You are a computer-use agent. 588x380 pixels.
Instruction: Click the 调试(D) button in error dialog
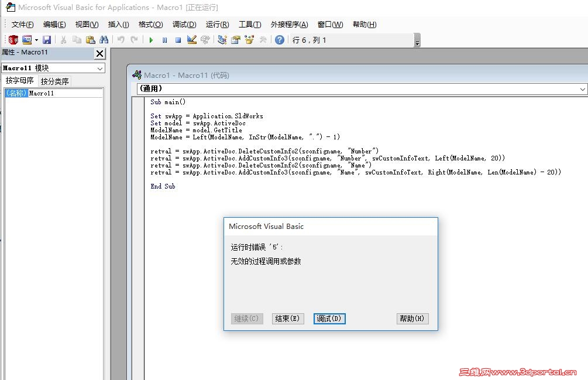329,319
